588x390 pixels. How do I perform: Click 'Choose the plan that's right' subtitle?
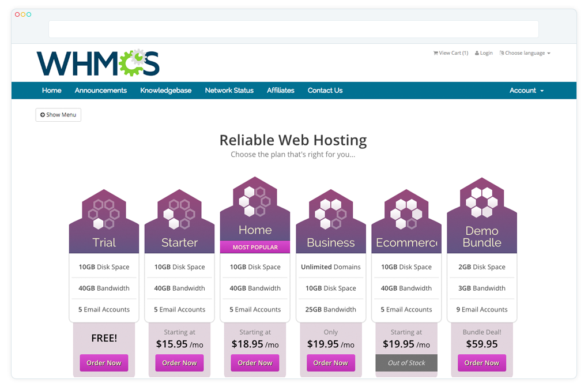(293, 154)
